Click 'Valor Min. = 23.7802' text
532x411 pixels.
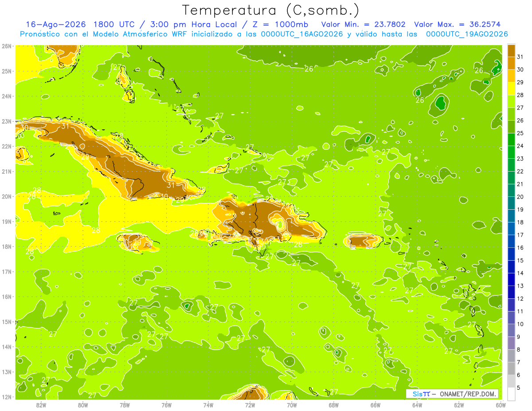(x=364, y=24)
